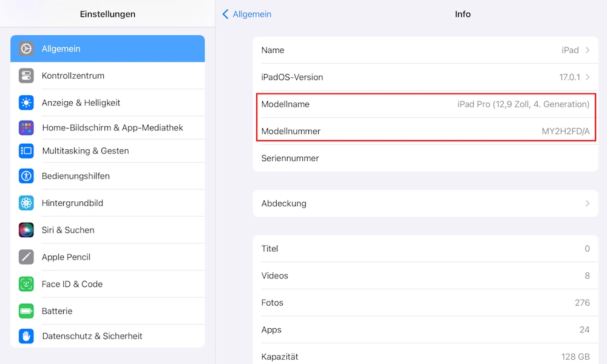Click the Datenschutz hand icon
607x364 pixels.
click(26, 336)
